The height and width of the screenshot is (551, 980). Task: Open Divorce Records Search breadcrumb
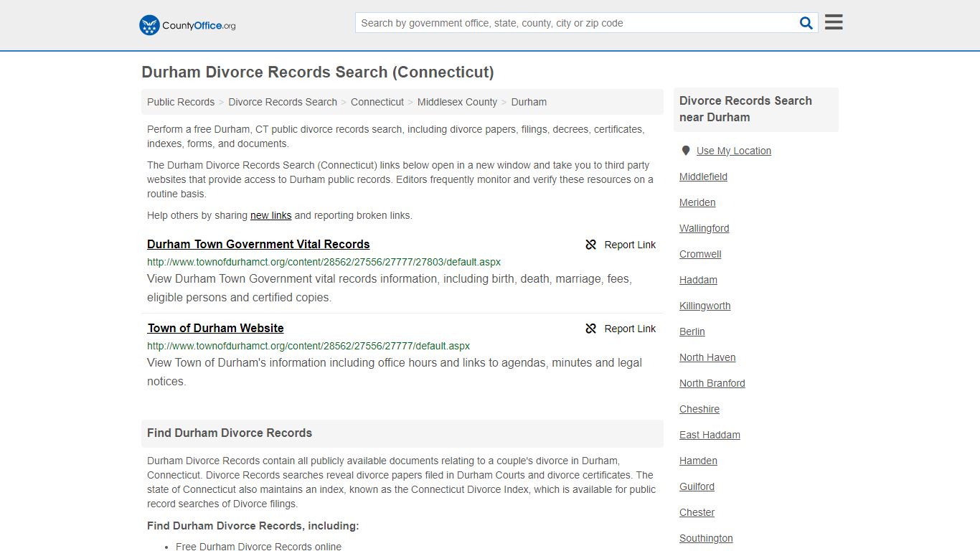point(283,102)
